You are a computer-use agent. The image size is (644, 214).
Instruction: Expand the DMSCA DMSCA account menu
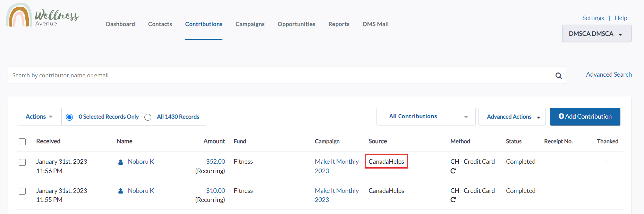(596, 34)
